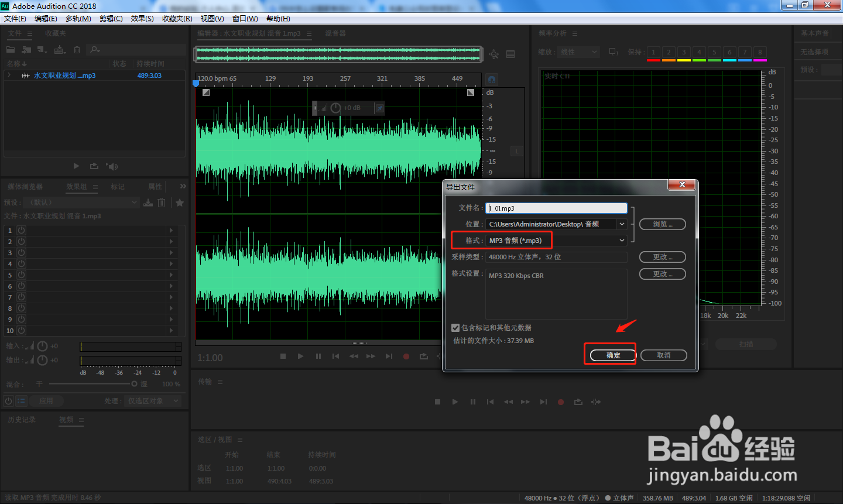Expand the overflow panel tabs chevron
This screenshot has height=504, width=843.
coord(183,187)
